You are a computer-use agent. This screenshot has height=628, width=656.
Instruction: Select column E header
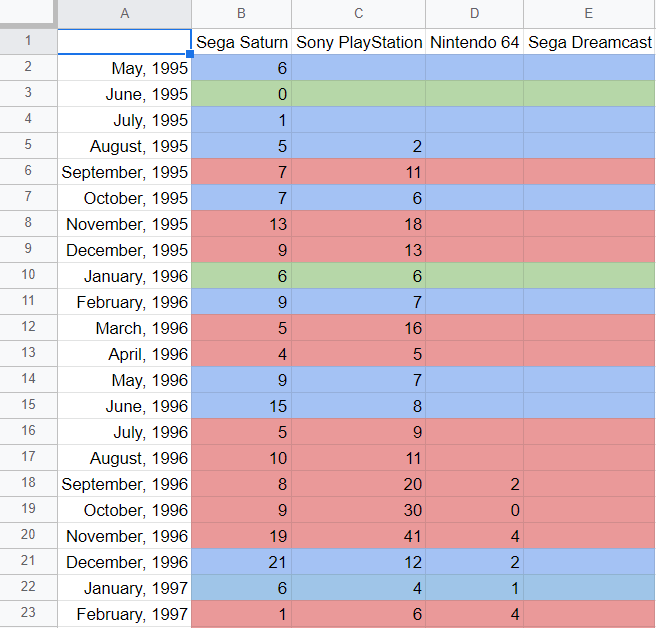coord(589,14)
